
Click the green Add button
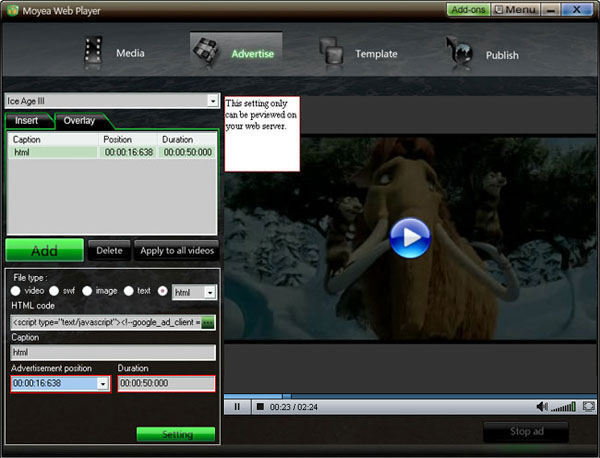(x=45, y=250)
